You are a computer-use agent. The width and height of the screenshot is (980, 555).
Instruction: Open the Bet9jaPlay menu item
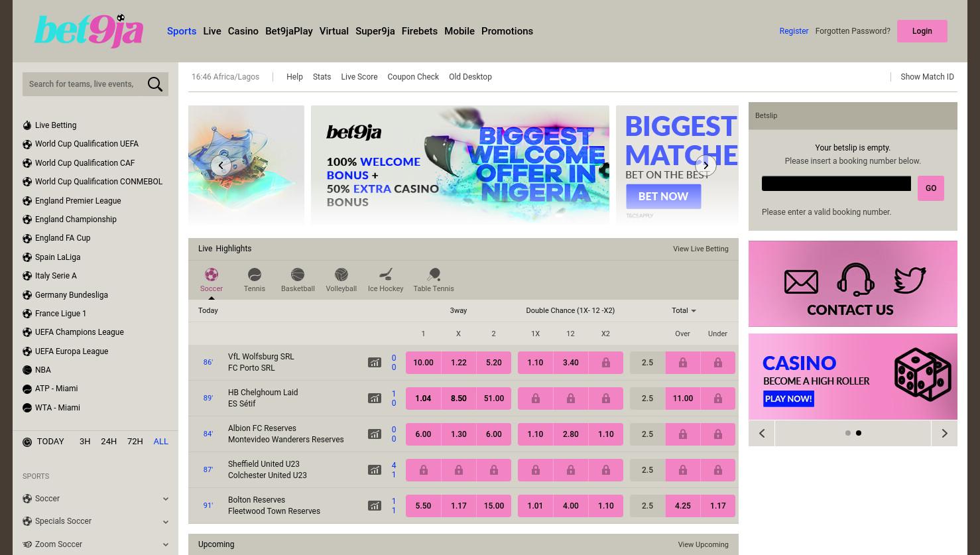[x=289, y=31]
